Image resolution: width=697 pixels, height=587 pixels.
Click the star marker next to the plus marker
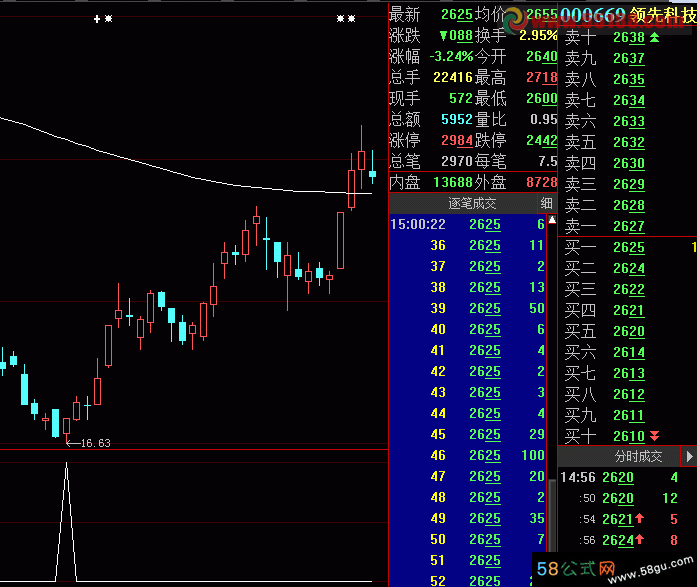tap(108, 19)
